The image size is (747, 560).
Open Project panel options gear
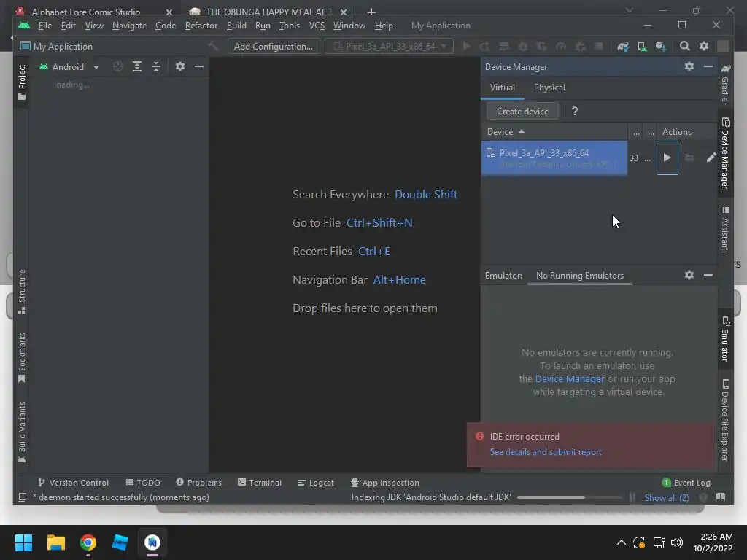(x=179, y=66)
